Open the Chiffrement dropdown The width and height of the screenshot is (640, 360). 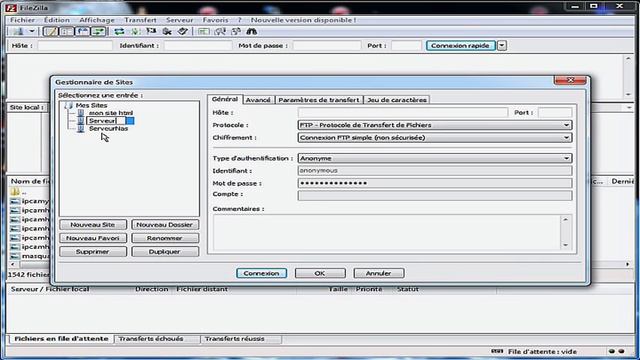pos(435,138)
